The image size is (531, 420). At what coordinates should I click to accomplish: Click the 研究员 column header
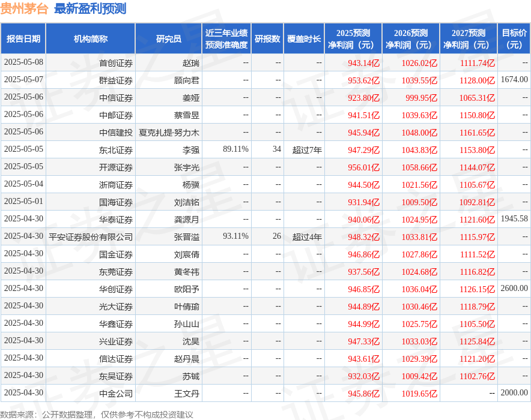click(168, 38)
